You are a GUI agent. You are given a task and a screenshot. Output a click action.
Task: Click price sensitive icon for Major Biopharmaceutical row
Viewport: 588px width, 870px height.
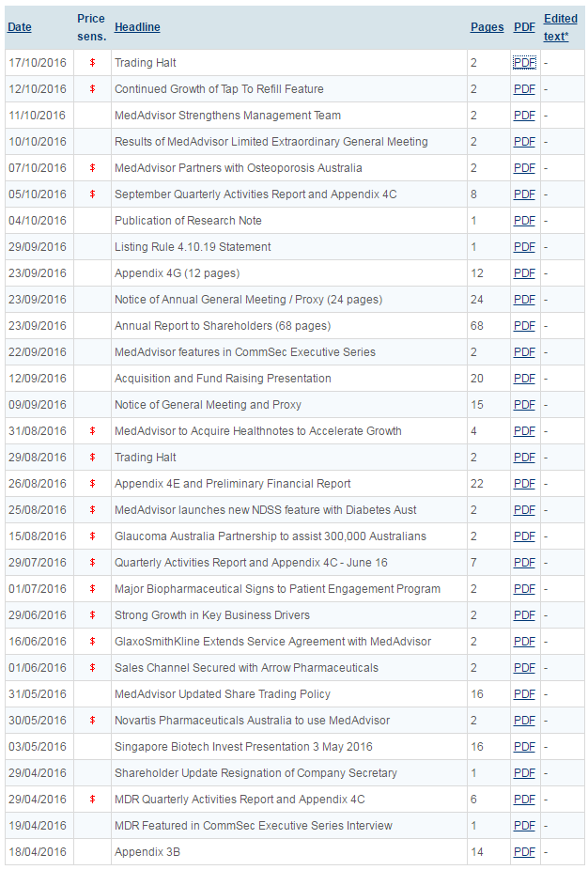click(92, 589)
